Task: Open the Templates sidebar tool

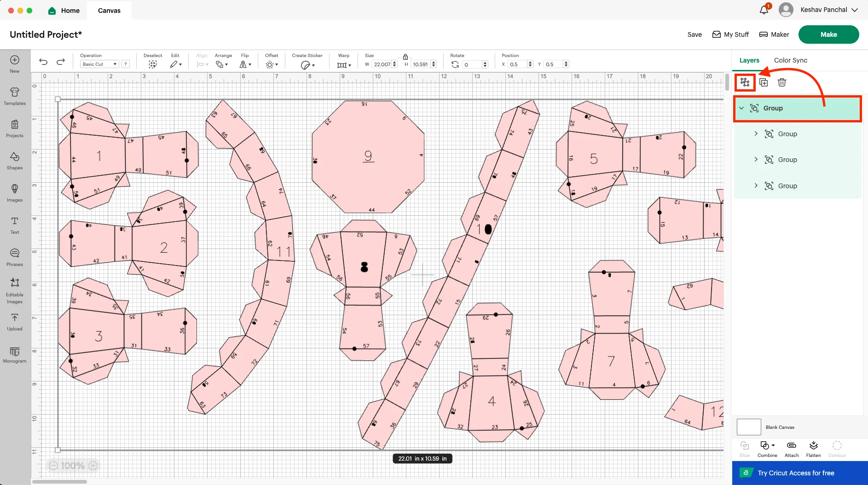Action: pos(15,96)
